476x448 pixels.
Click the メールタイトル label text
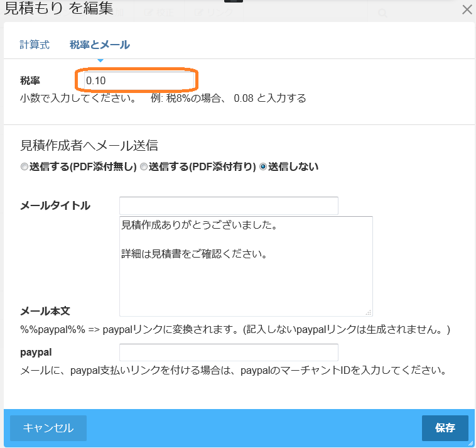55,206
